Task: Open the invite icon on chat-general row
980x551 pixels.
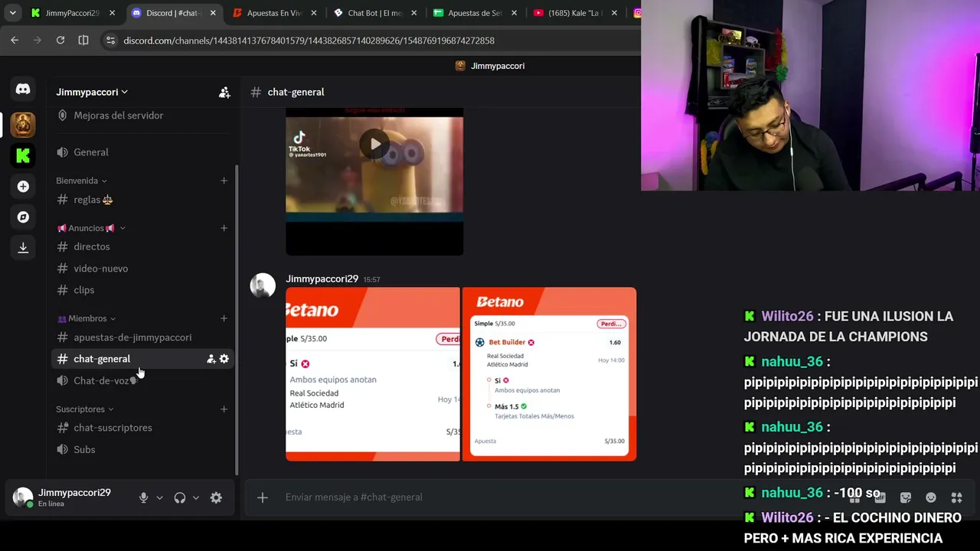Action: [211, 359]
